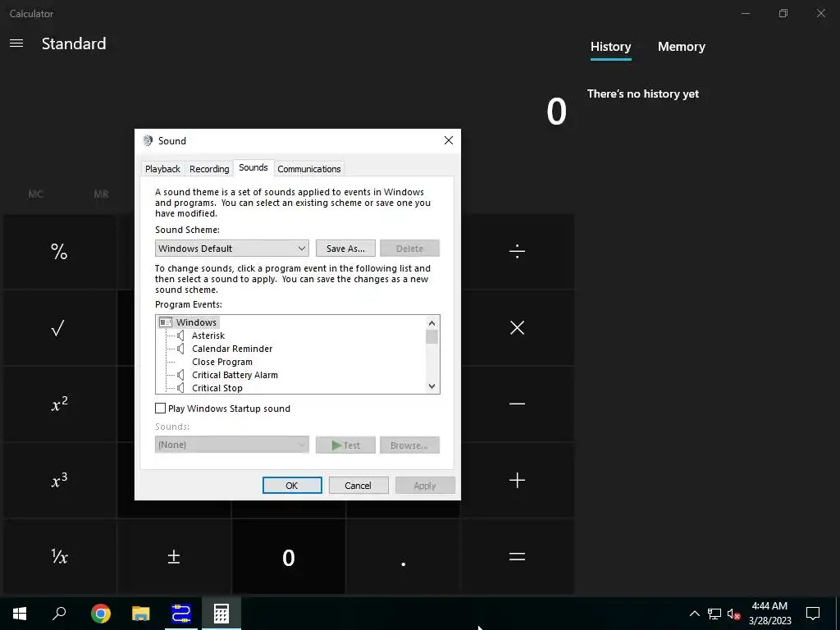
Task: Select the Critical Battery Alarm event
Action: coord(235,375)
